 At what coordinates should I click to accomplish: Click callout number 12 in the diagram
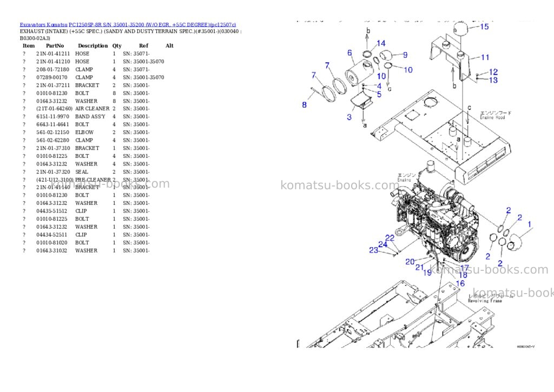493,72
